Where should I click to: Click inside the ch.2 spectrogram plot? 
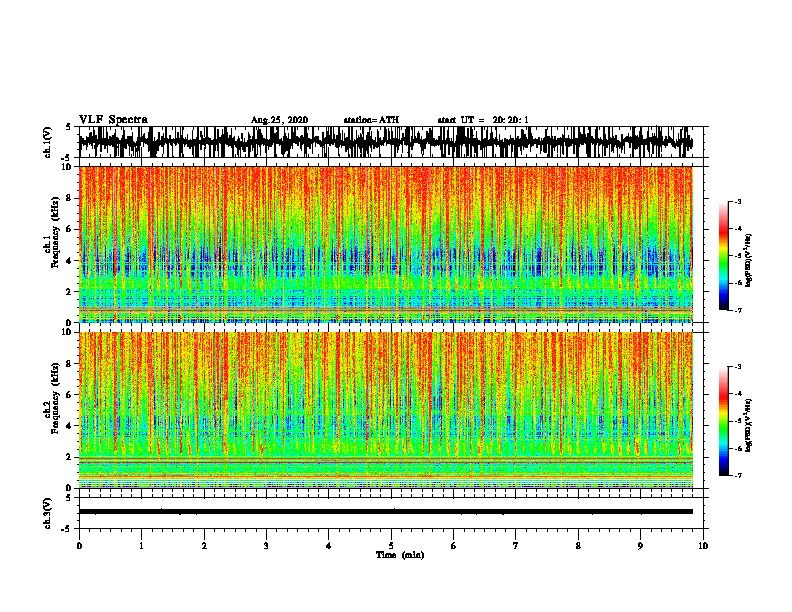386,410
